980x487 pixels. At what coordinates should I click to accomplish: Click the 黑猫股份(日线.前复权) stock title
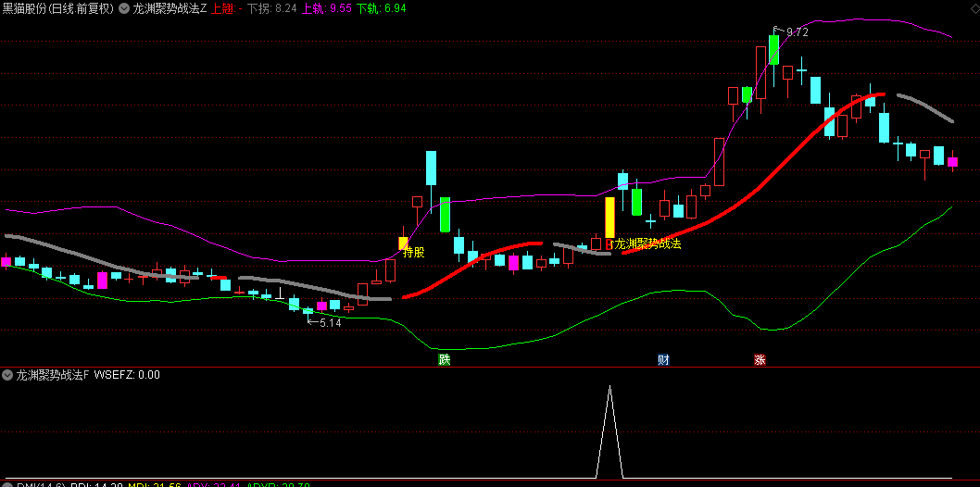click(57, 8)
